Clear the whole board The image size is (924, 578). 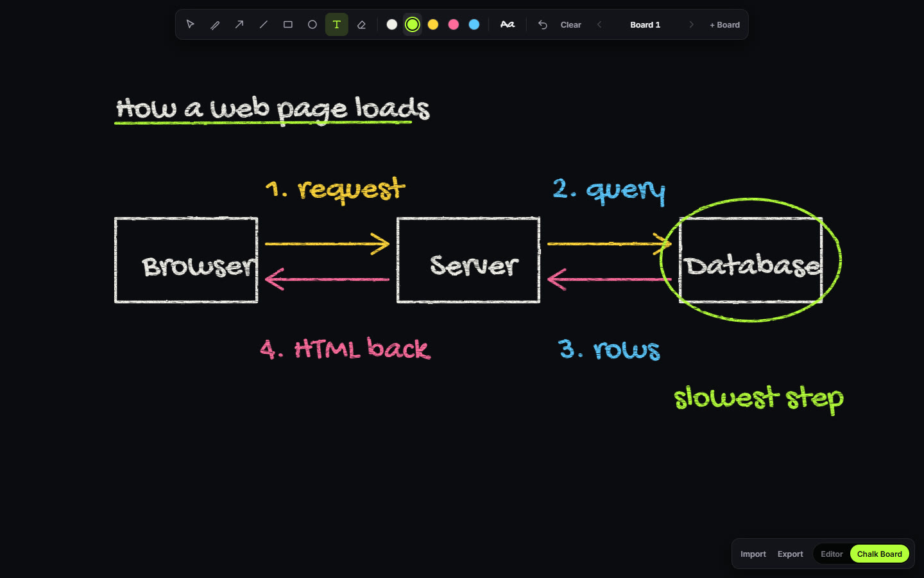tap(571, 24)
